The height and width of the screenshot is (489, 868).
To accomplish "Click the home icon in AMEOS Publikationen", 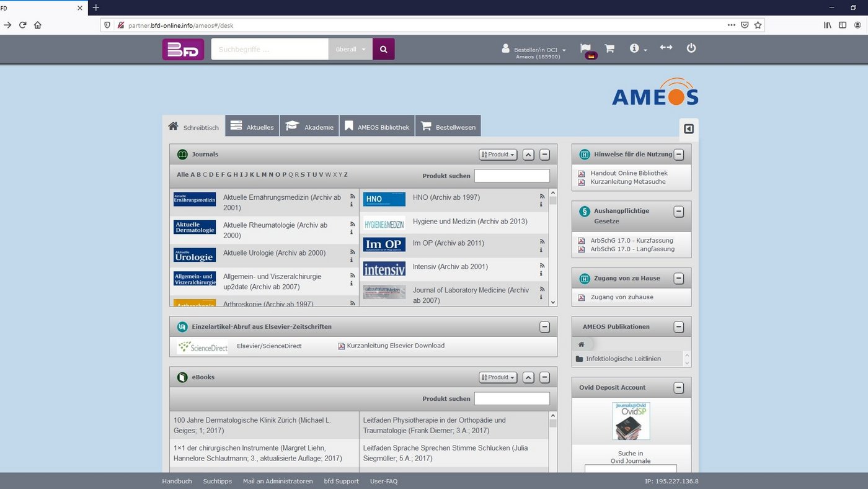I will pyautogui.click(x=581, y=344).
